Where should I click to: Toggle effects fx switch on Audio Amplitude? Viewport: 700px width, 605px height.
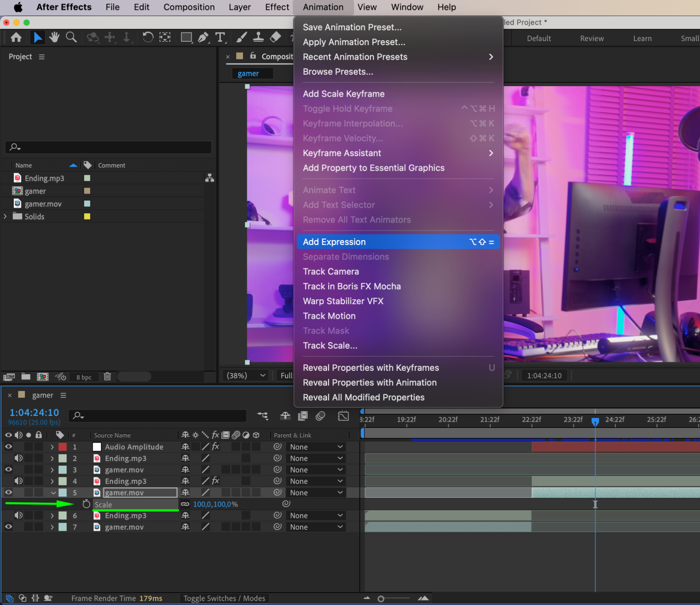216,446
